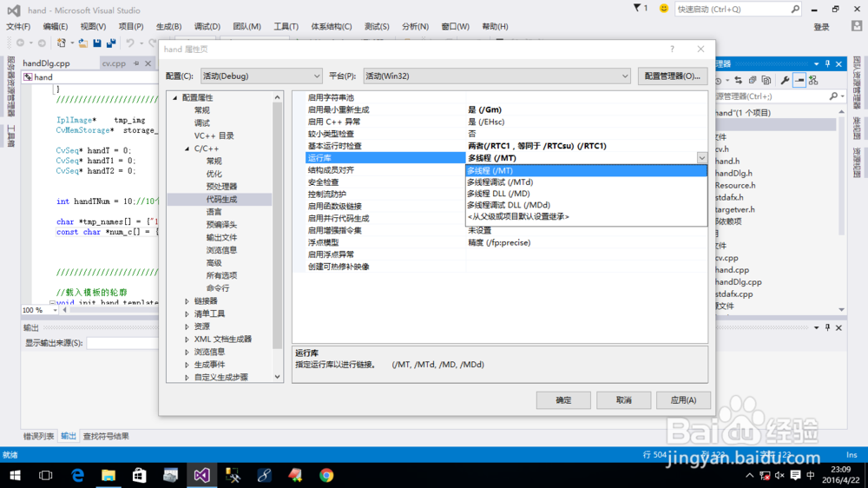This screenshot has width=868, height=488.
Task: Click the runtime library dropdown arrow
Action: tap(701, 158)
